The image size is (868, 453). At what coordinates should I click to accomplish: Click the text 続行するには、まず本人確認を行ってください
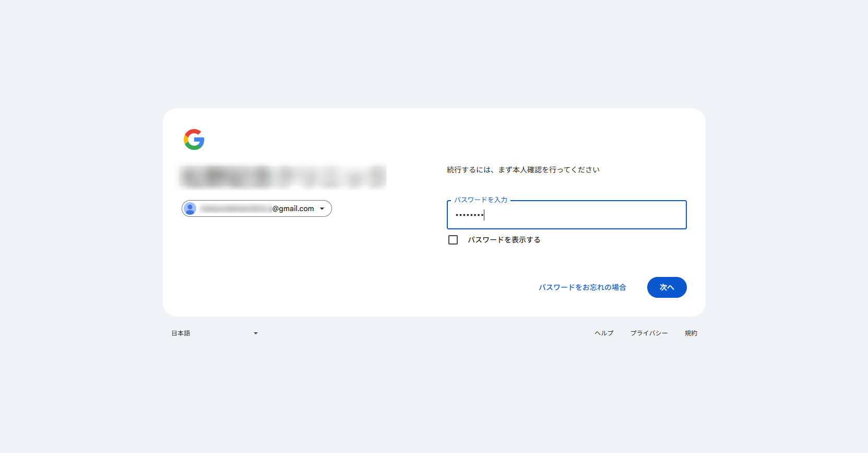pos(523,170)
